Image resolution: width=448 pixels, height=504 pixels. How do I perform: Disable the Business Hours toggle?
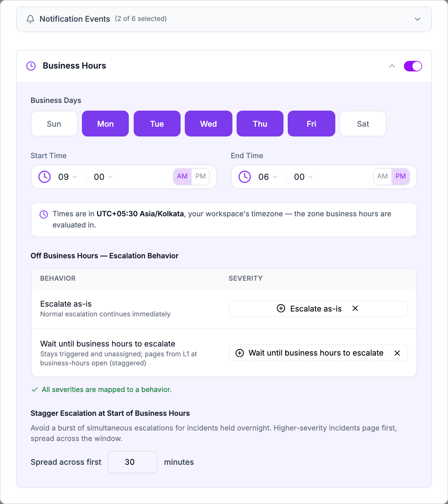(413, 66)
